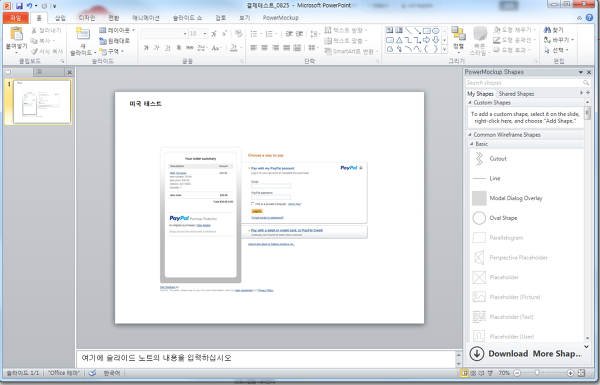Screen dimensions: 600x385
Task: Toggle underline 가 formatting
Action: (x=168, y=48)
